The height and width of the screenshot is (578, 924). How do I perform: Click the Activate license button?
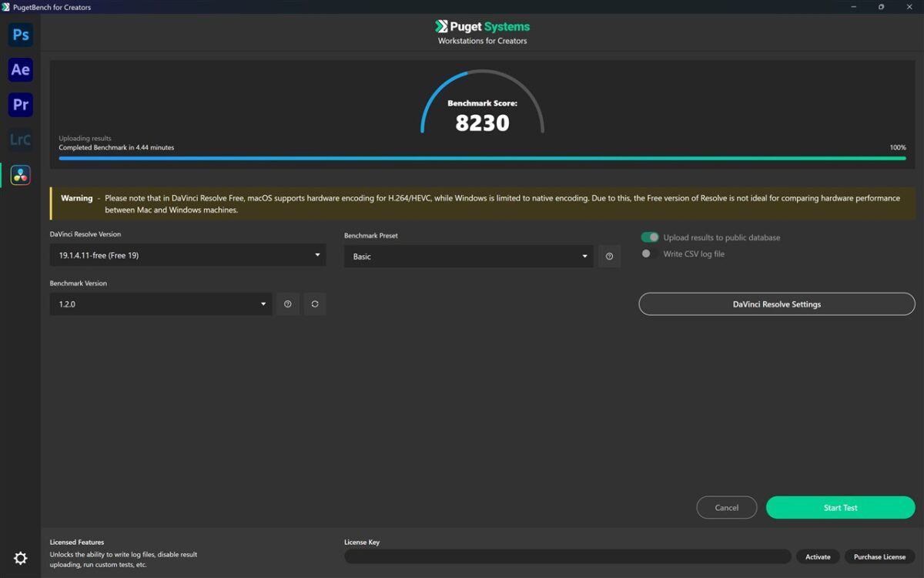pos(818,556)
